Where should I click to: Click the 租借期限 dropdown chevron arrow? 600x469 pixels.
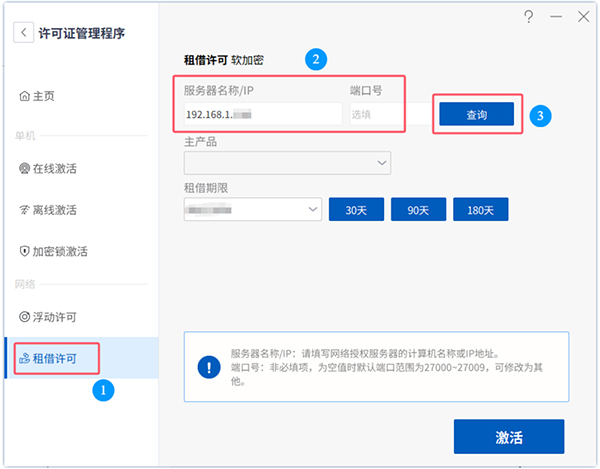(x=313, y=209)
